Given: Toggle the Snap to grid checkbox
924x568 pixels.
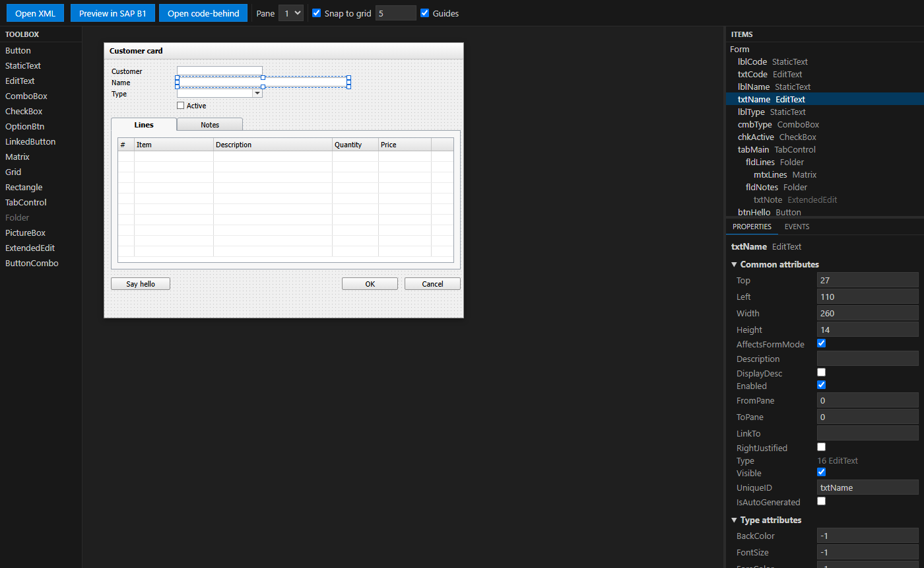Looking at the screenshot, I should (x=317, y=13).
